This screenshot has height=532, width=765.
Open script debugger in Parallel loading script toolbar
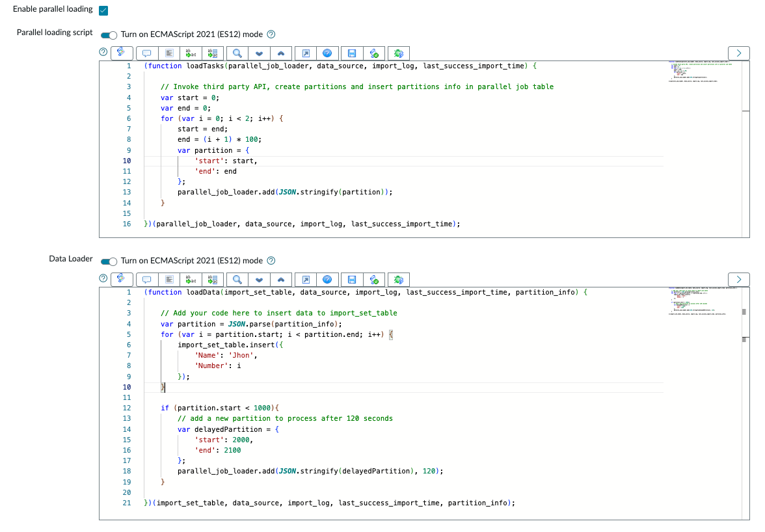[399, 53]
